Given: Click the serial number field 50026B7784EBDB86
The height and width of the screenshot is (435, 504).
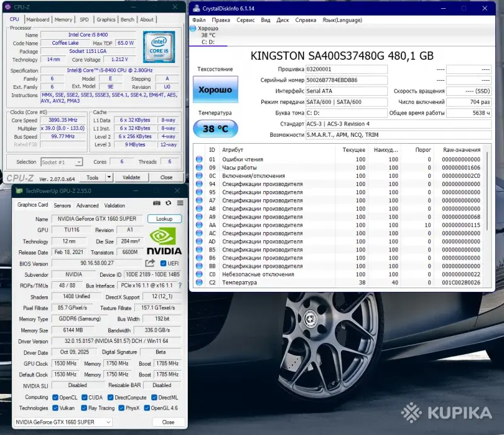Looking at the screenshot, I should tap(346, 80).
